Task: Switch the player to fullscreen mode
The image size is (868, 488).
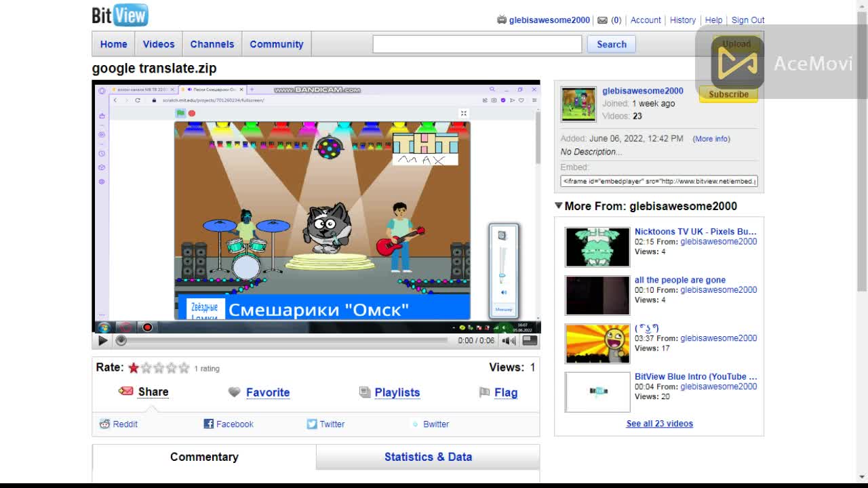Action: click(x=530, y=341)
